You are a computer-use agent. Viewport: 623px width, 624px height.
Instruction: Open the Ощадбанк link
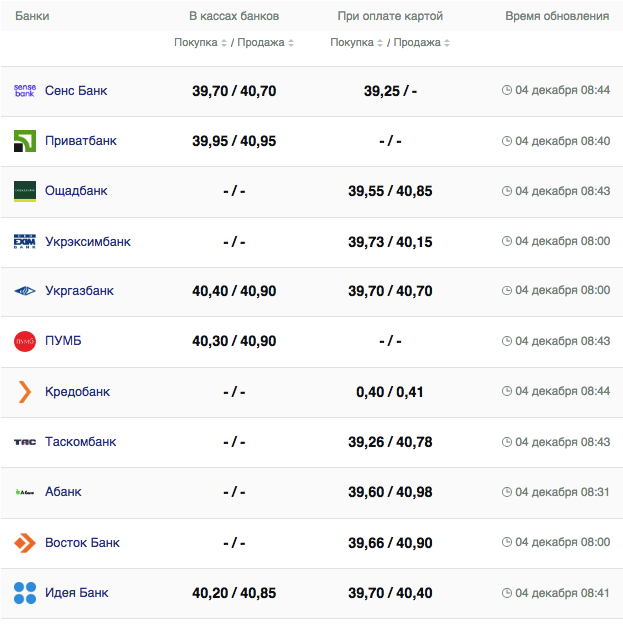[76, 191]
